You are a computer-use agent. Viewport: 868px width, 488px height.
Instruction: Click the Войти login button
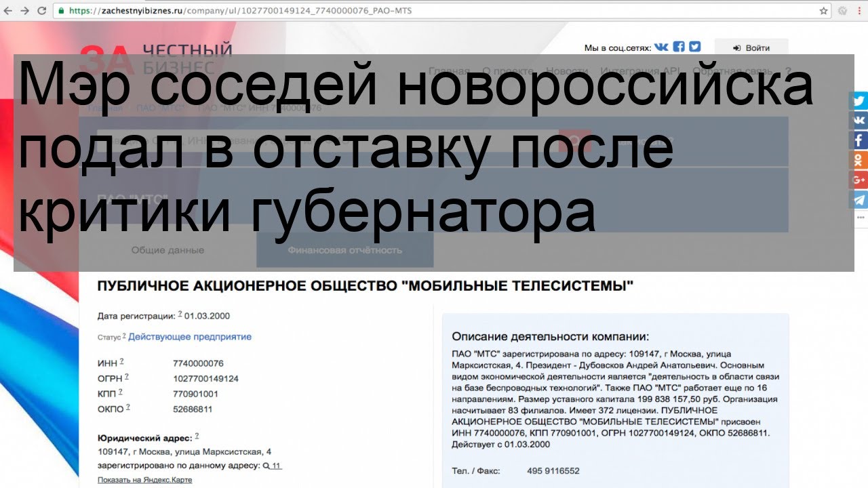coord(751,48)
